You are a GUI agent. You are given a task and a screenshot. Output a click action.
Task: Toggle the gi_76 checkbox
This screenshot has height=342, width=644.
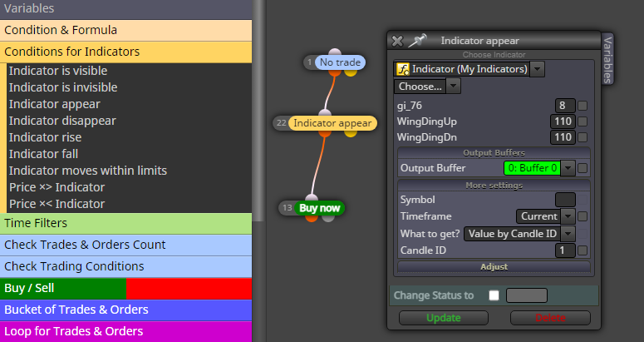click(583, 106)
